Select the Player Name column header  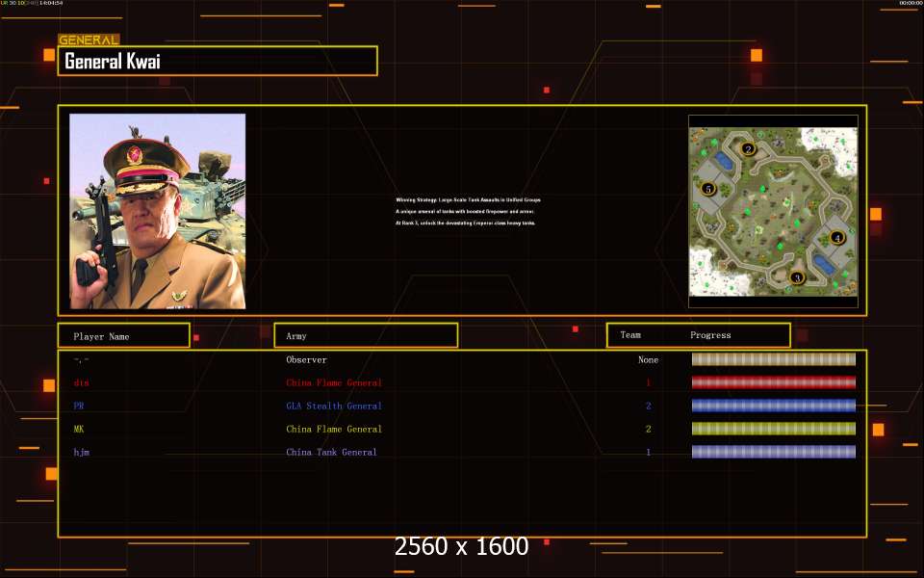pyautogui.click(x=123, y=336)
